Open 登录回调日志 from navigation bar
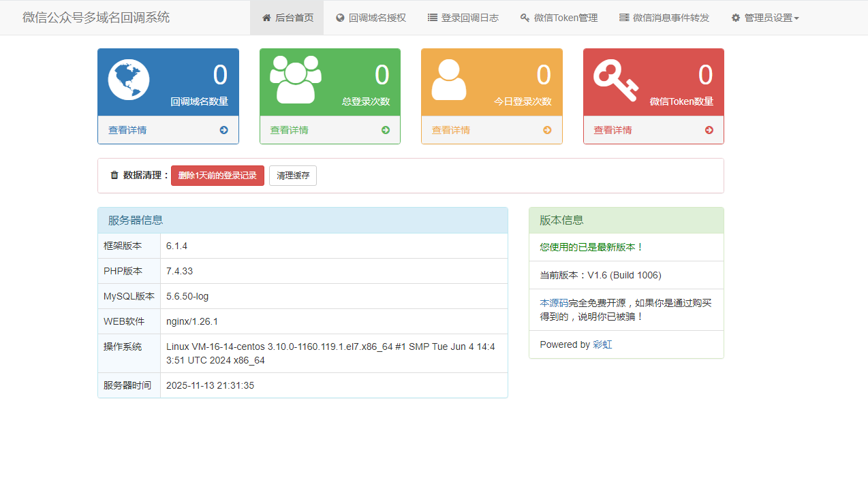The height and width of the screenshot is (484, 868). click(463, 18)
